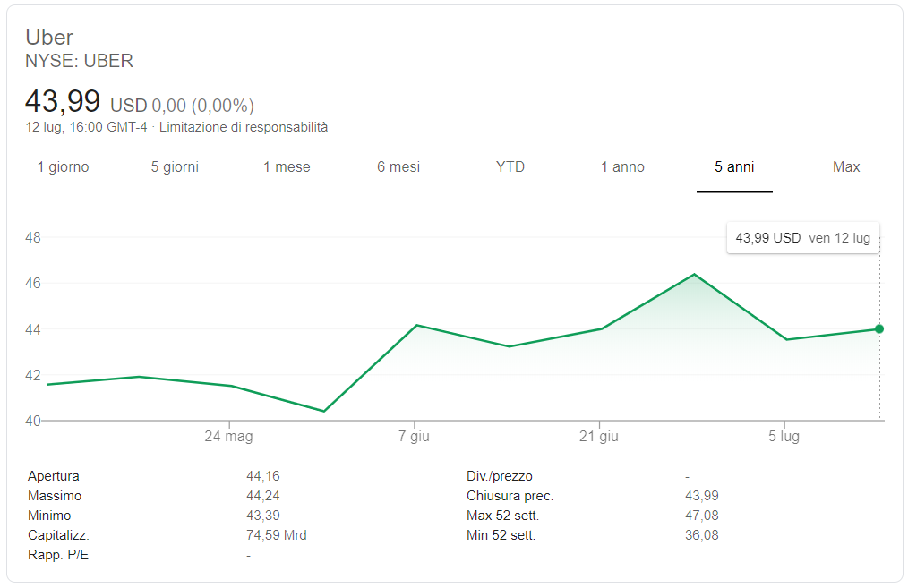Click the "Max 52 sett." label

click(502, 516)
